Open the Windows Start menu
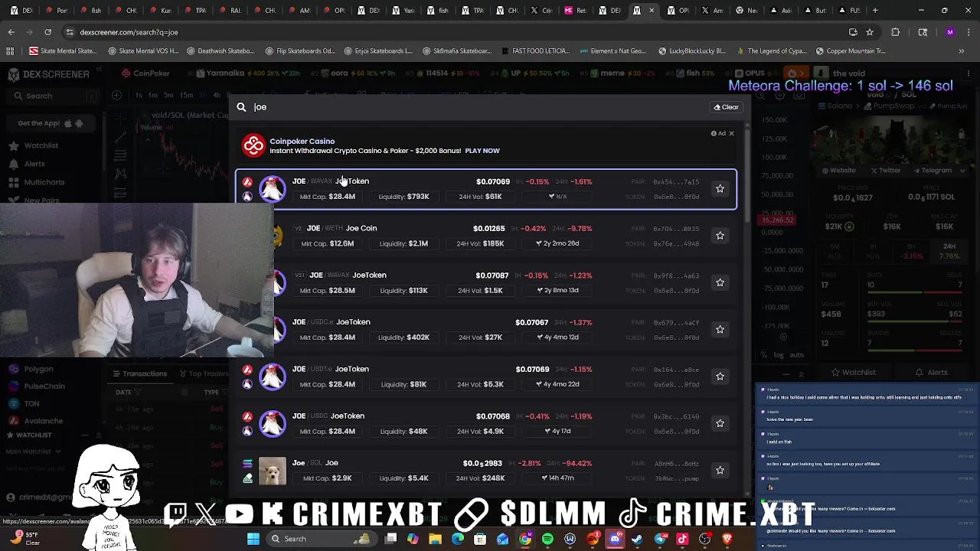The height and width of the screenshot is (551, 980). (x=253, y=539)
